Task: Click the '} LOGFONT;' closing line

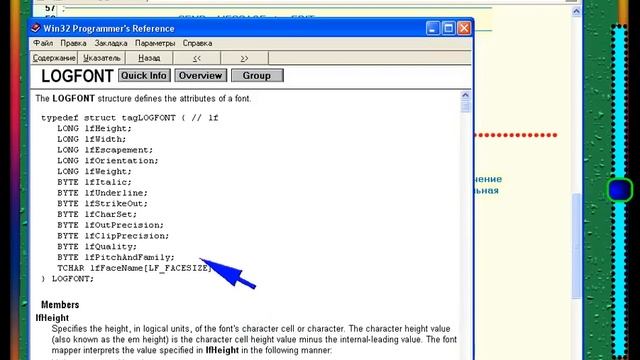Action: point(67,279)
